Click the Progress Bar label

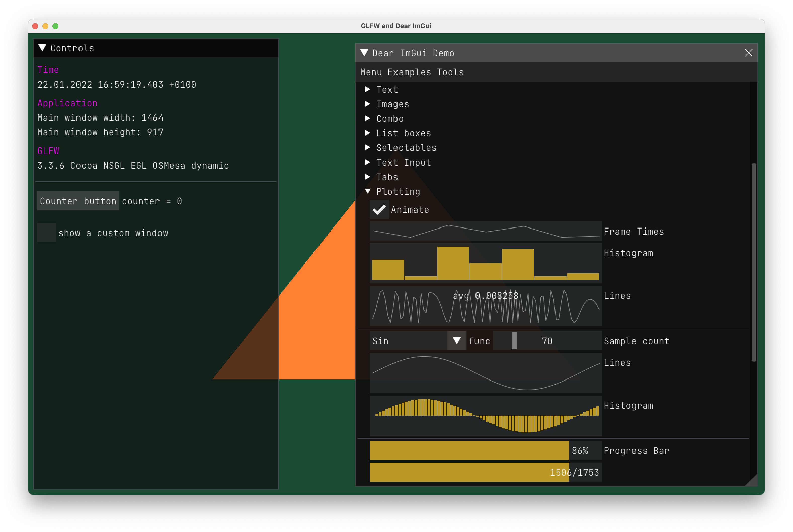637,450
